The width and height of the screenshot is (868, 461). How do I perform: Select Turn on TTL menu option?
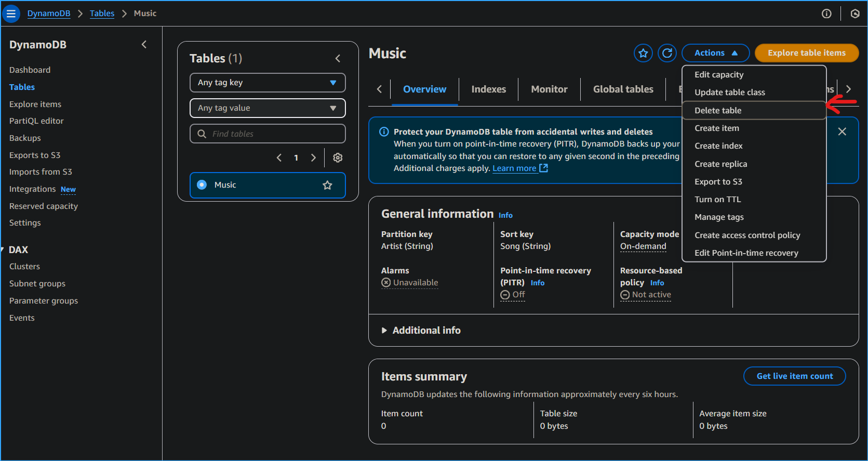(x=717, y=200)
